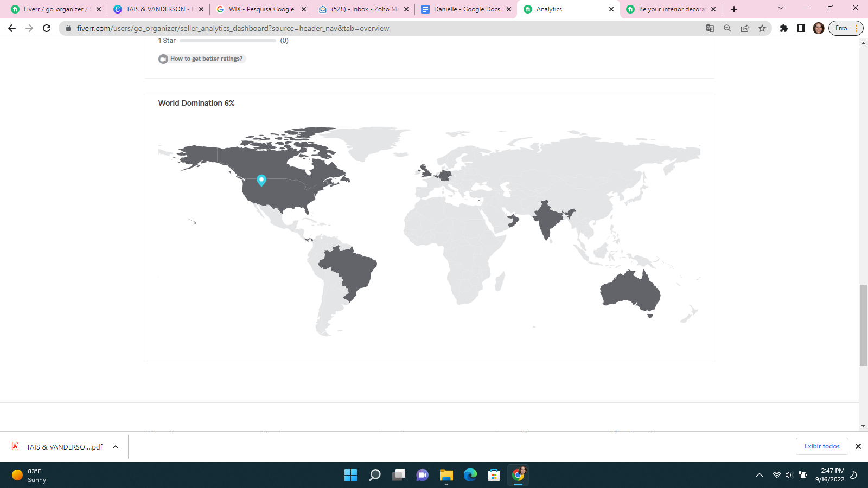Viewport: 868px width, 488px height.
Task: Open Microsoft Edge from the taskbar
Action: tap(470, 475)
